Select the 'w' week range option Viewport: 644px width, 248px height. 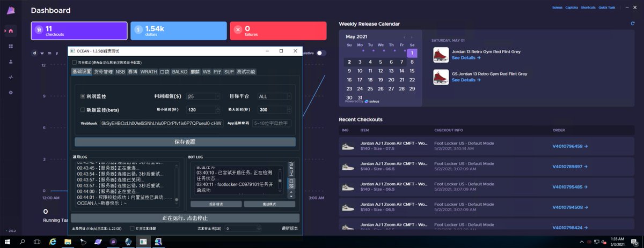pos(42,53)
